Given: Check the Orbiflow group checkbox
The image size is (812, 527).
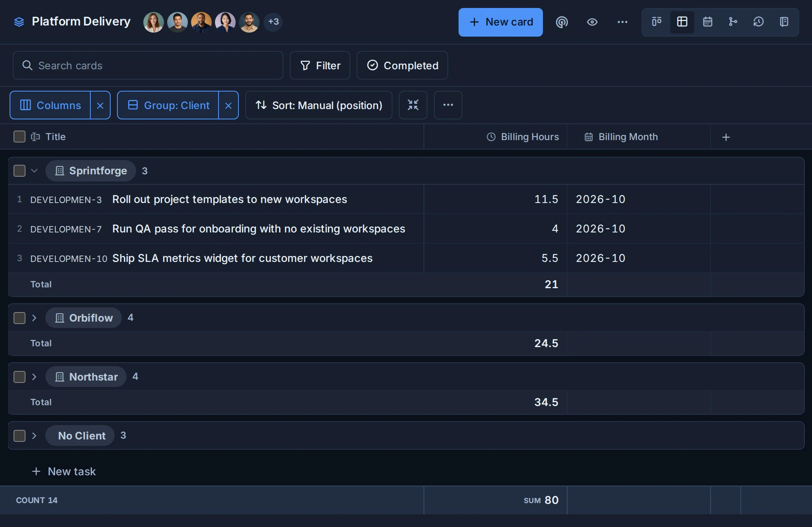Looking at the screenshot, I should tap(20, 318).
